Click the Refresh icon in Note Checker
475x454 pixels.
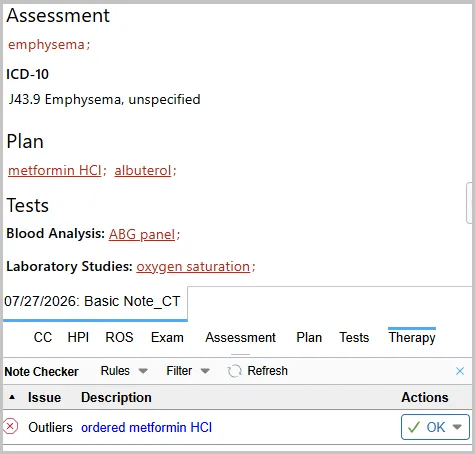point(234,371)
